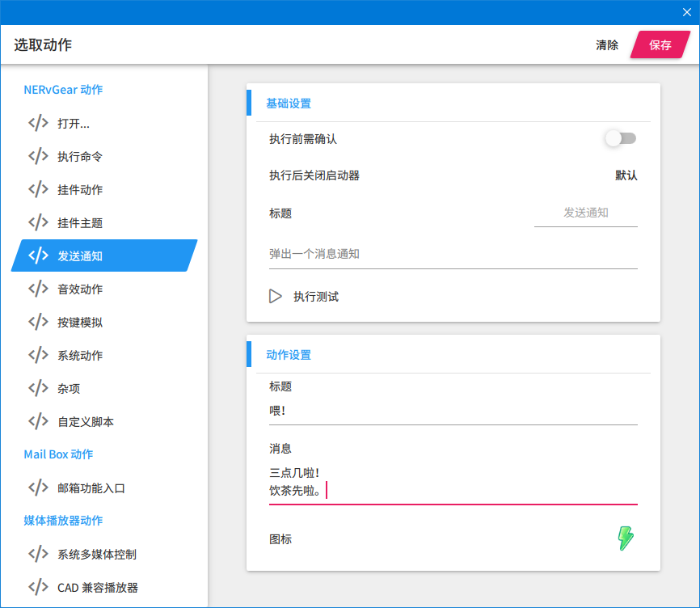Focus the 标题 field containing 喂!
Screen dimensions: 700x608
453,412
